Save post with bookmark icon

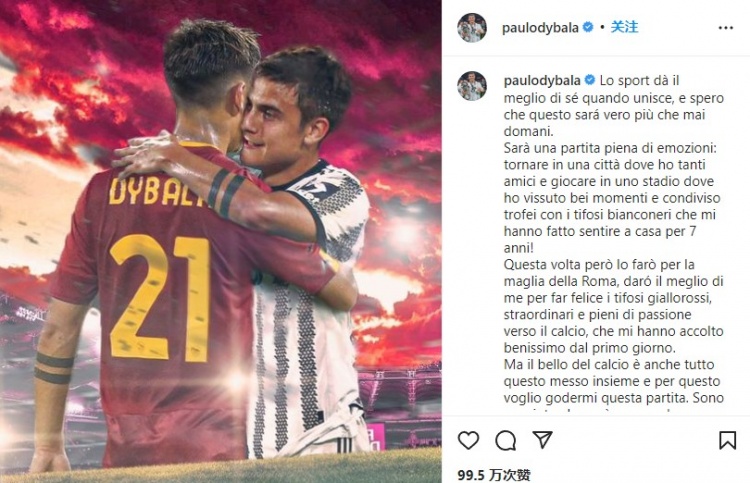tap(727, 440)
